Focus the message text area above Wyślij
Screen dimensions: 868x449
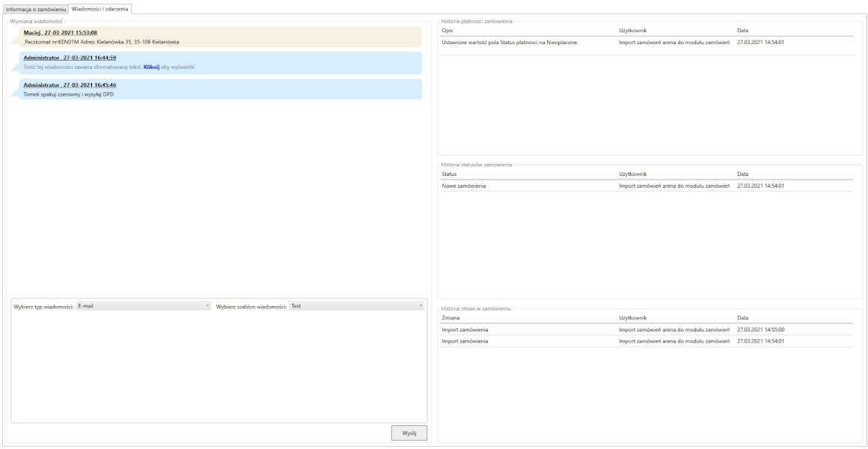218,367
